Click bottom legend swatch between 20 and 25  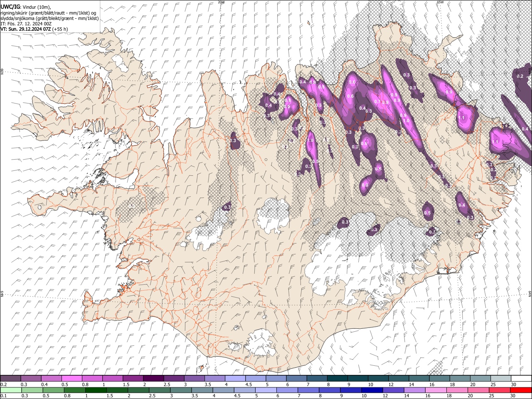pyautogui.click(x=479, y=390)
